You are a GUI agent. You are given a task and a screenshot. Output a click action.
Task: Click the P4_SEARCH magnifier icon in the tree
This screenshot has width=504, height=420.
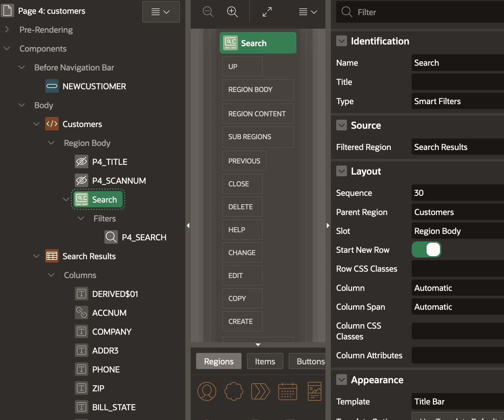pos(111,237)
